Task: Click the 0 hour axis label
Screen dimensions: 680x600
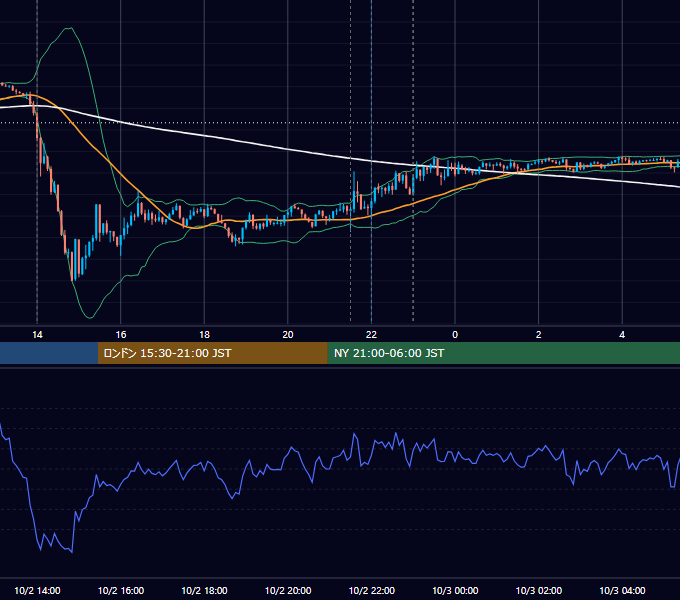Action: coord(455,335)
